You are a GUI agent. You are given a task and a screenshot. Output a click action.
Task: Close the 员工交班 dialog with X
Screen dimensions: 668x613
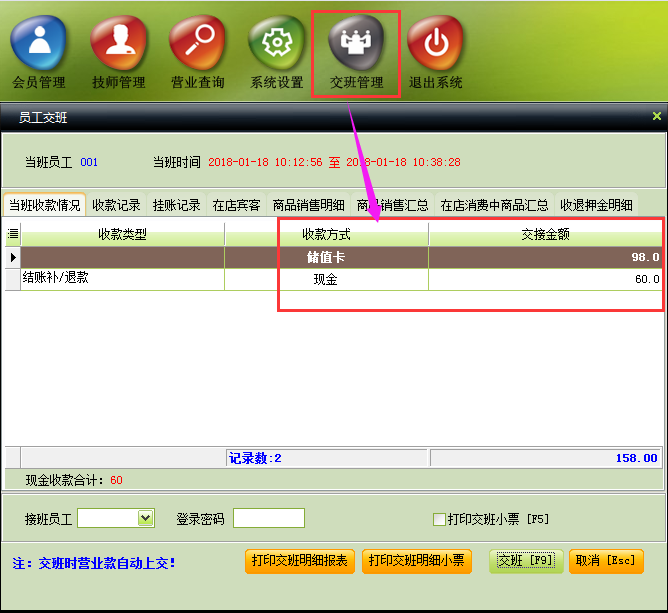(x=656, y=117)
